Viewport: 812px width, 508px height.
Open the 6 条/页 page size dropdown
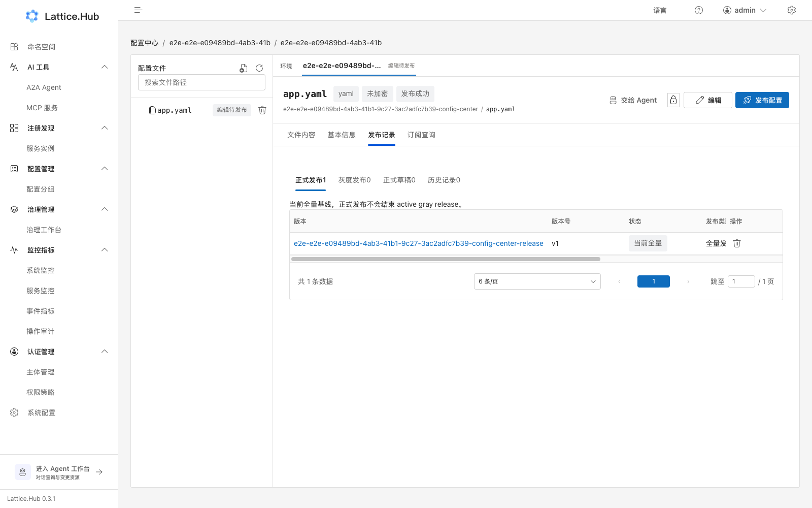tap(537, 281)
